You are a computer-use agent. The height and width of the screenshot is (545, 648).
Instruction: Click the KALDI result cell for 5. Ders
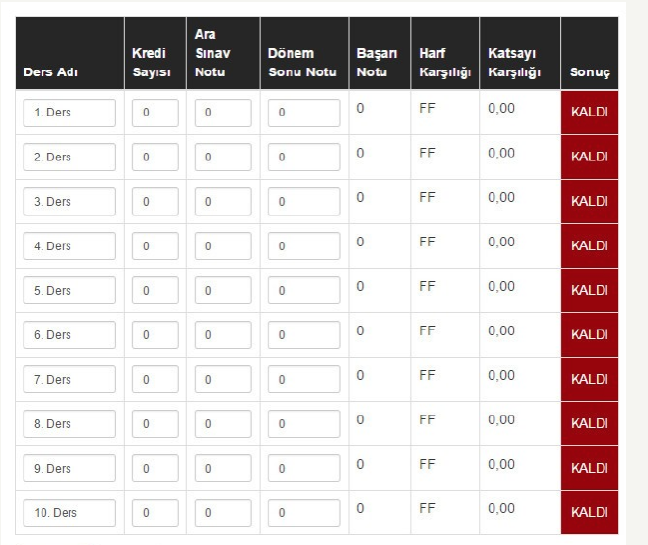(590, 291)
